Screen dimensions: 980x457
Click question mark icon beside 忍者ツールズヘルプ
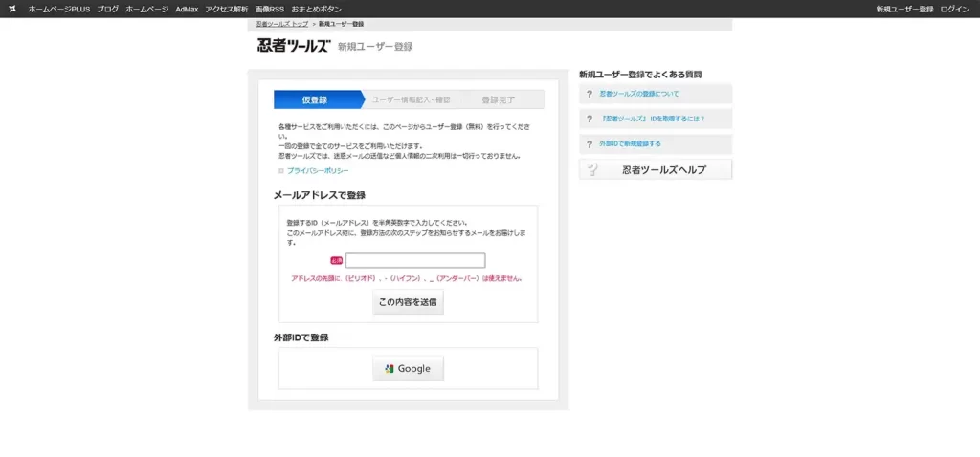coord(593,170)
